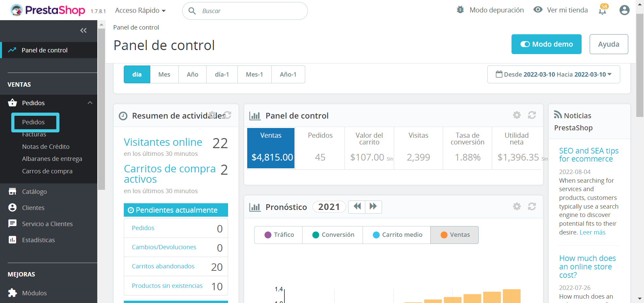Click the sidebar vertical scrollbar
This screenshot has height=303, width=644.
101,109
